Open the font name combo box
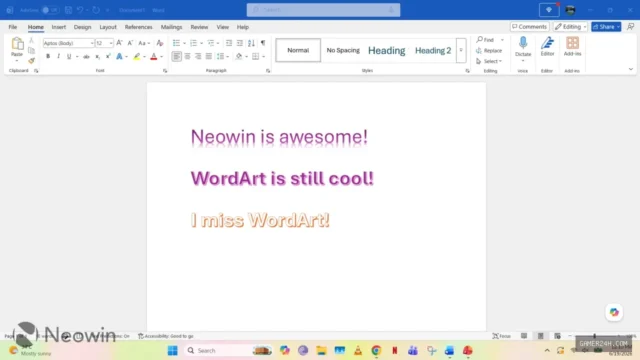Viewport: 640px width, 360px height. [x=68, y=43]
